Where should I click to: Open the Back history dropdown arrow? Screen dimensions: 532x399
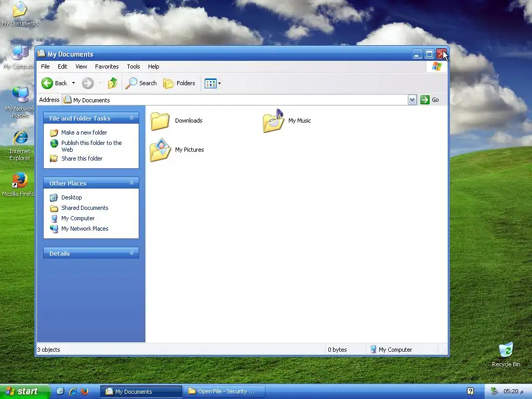pos(73,83)
